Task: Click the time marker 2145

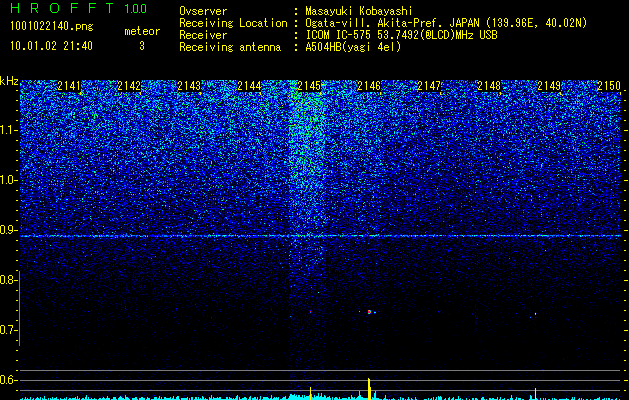Action: pyautogui.click(x=309, y=86)
